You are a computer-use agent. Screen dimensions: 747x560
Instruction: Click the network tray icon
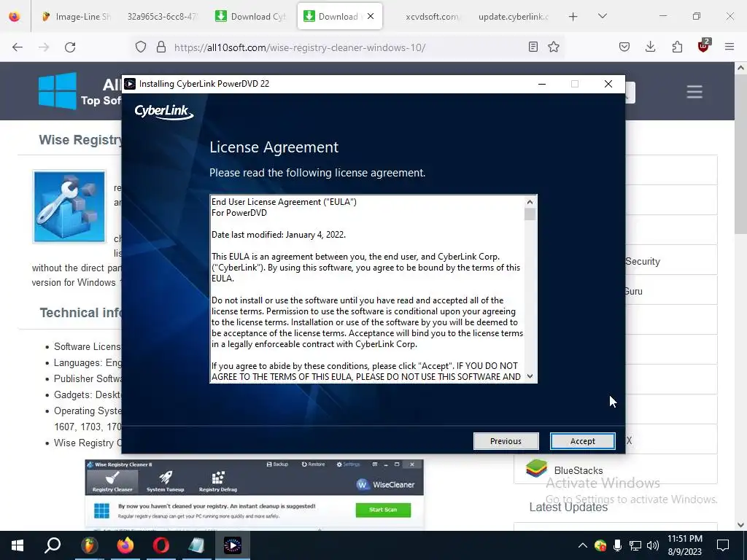[x=635, y=545]
